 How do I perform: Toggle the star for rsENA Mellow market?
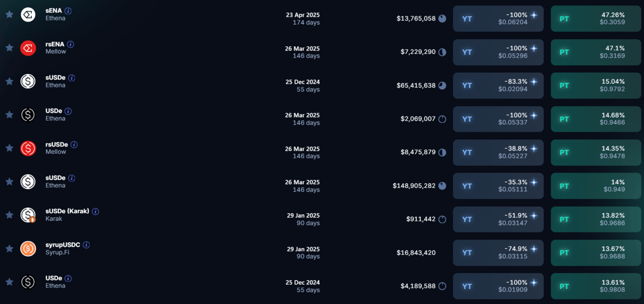click(x=9, y=48)
